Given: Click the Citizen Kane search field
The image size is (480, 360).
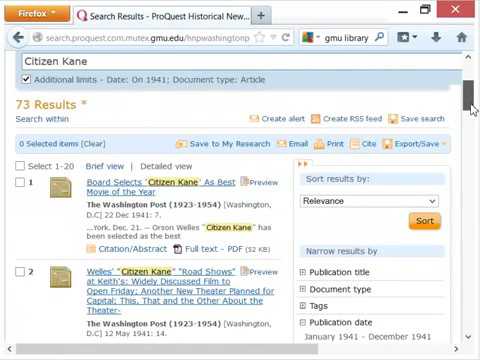Looking at the screenshot, I should click(242, 62).
